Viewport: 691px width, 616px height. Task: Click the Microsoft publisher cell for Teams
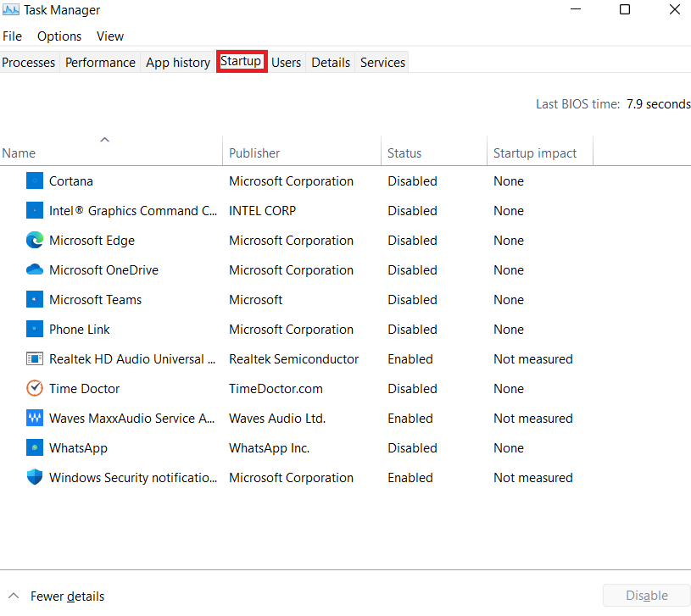[255, 300]
